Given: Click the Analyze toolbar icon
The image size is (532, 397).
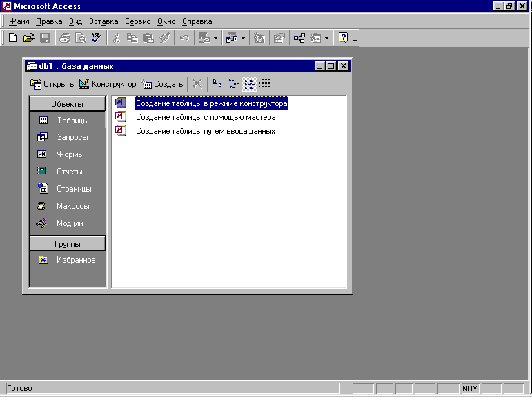Looking at the screenshot, I should (232, 38).
